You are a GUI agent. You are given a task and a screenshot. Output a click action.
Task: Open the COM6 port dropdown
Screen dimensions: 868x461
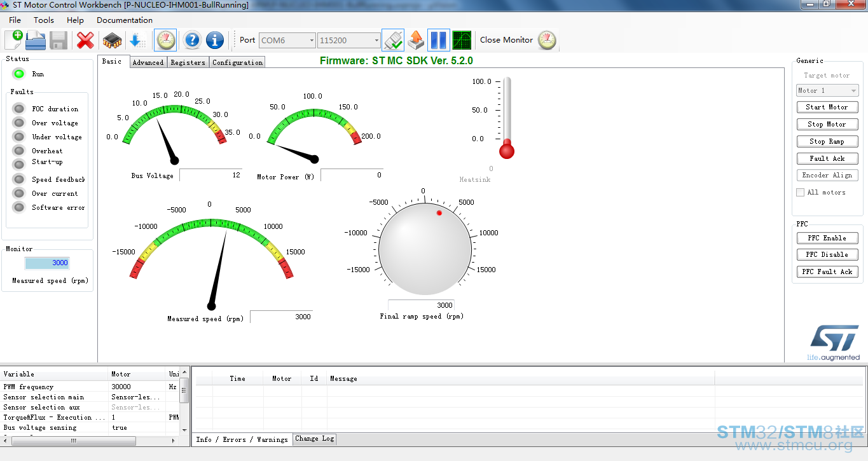(287, 40)
